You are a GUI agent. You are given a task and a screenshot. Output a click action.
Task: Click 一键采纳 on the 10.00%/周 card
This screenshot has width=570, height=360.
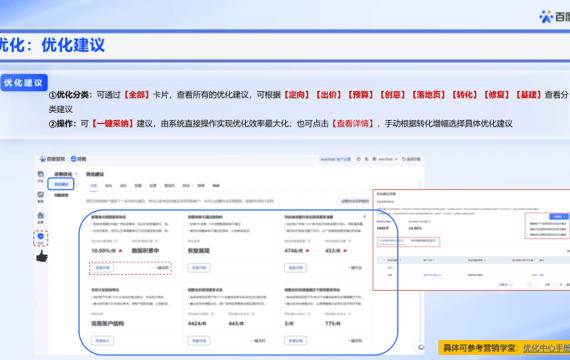point(162,268)
